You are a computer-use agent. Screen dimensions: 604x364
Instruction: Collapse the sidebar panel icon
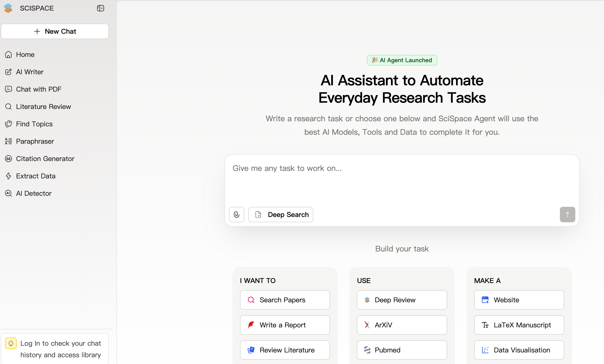coord(101,8)
